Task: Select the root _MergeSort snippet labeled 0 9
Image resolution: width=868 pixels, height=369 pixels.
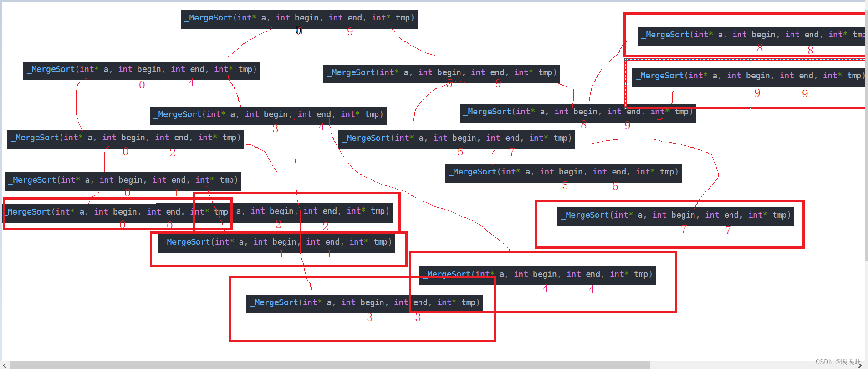Action: (299, 19)
